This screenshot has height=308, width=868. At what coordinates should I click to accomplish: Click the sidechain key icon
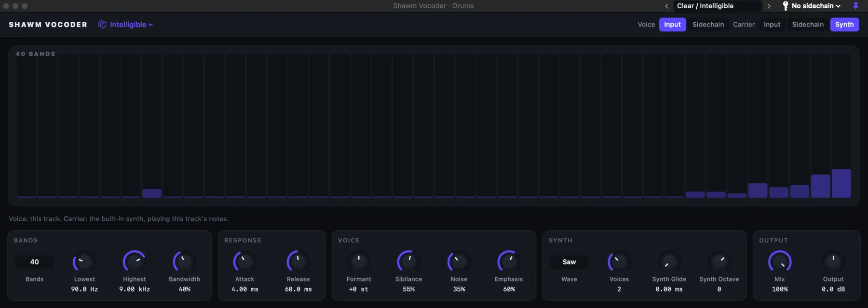[785, 6]
